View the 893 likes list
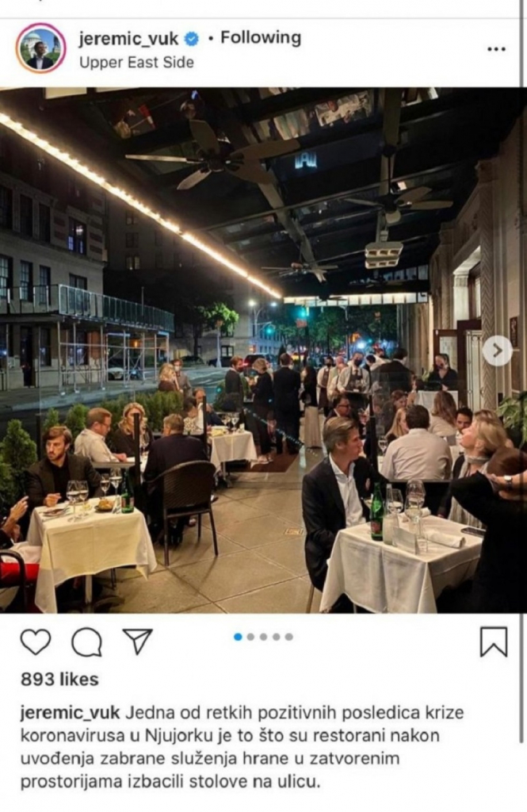 [x=59, y=680]
